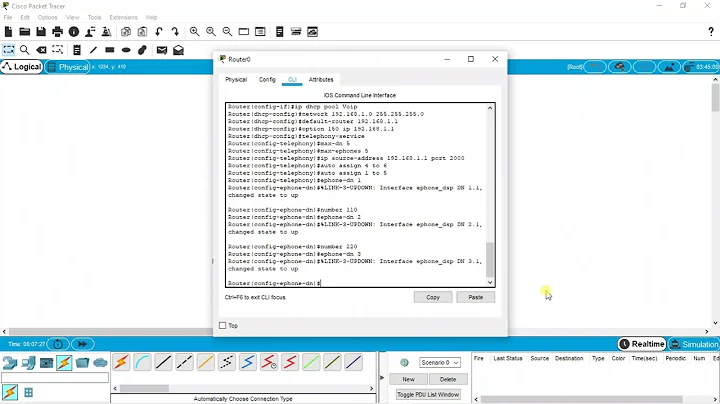
Task: Switch to Logical workspace view
Action: (22, 67)
